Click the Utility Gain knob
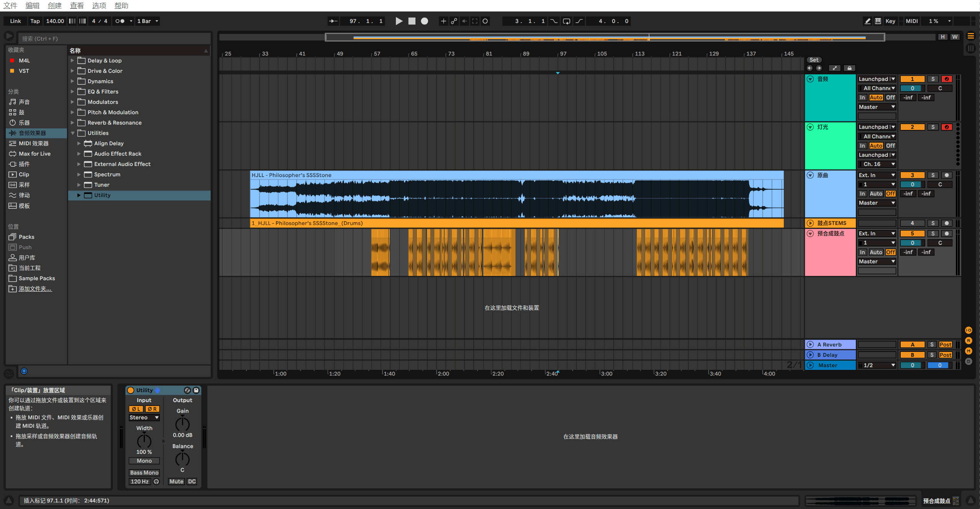Image resolution: width=980 pixels, height=509 pixels. (182, 424)
